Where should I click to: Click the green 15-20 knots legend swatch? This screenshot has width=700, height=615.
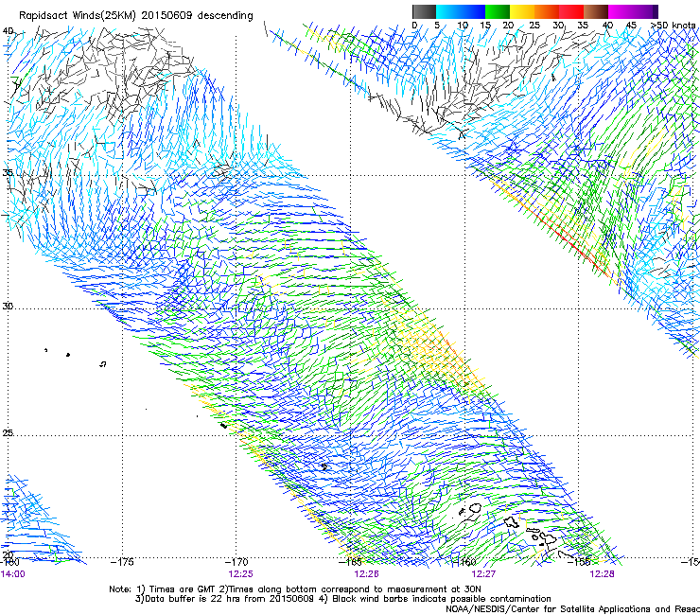tap(497, 11)
